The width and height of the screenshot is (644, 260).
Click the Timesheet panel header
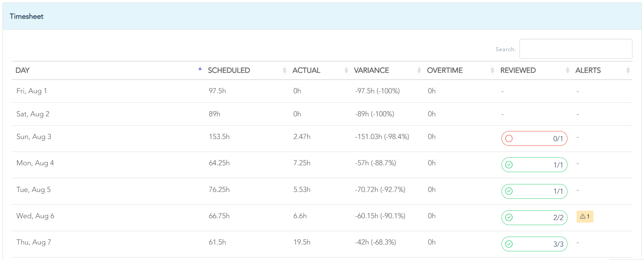tap(26, 16)
